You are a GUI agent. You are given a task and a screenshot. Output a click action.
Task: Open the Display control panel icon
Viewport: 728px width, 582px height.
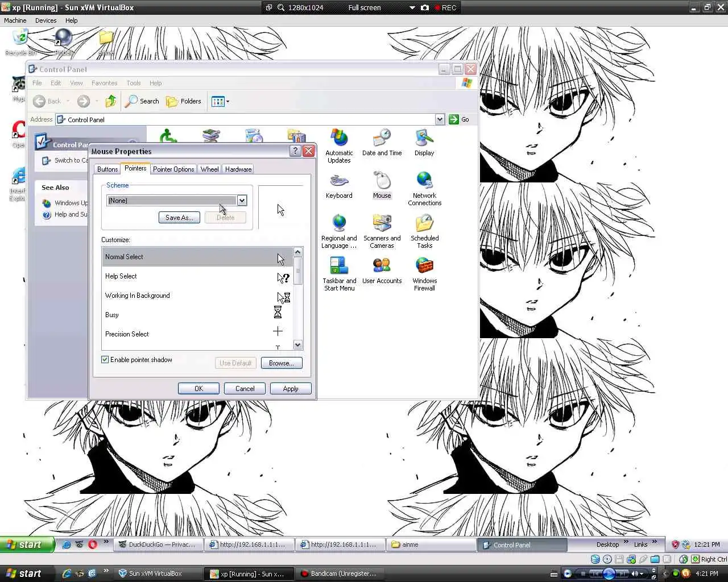click(x=424, y=143)
